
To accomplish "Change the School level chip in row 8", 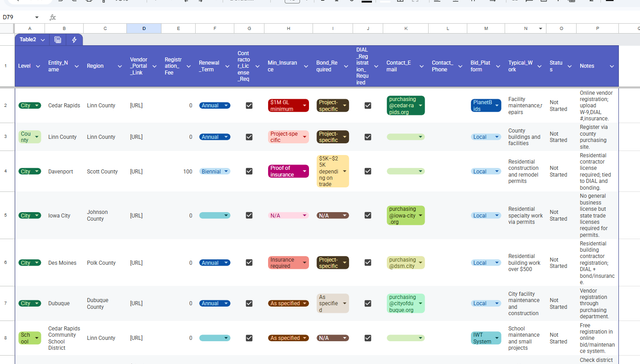I will (29, 338).
